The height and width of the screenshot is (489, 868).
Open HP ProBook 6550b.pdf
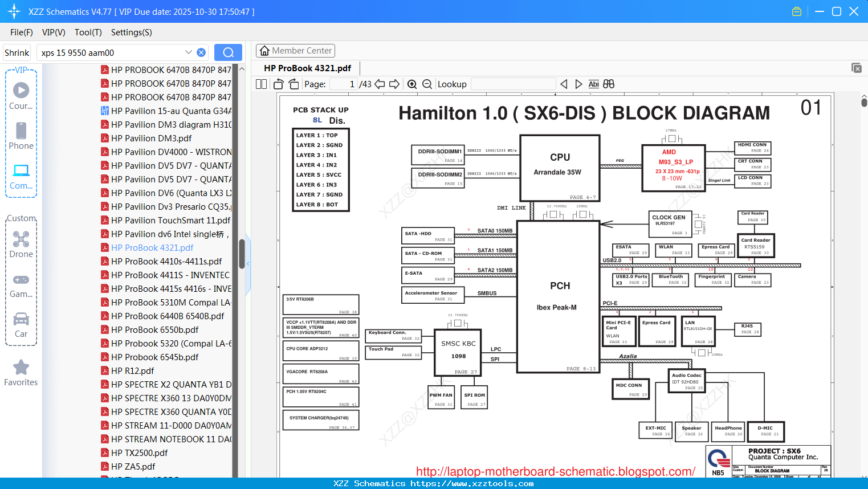click(x=154, y=329)
